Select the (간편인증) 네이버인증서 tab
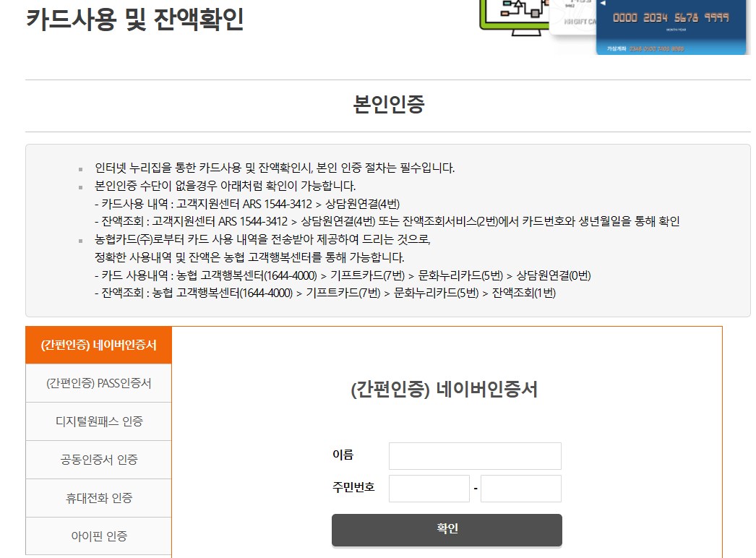This screenshot has height=558, width=756. pos(98,345)
